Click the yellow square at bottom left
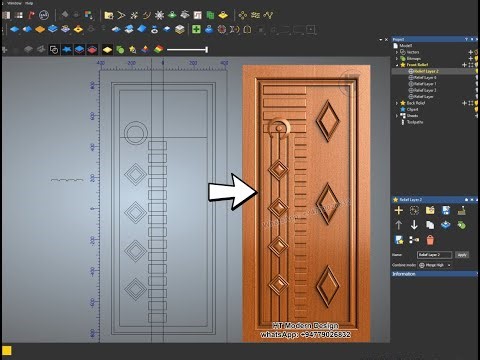Screen dimensions: 480x360 (x=7, y=350)
